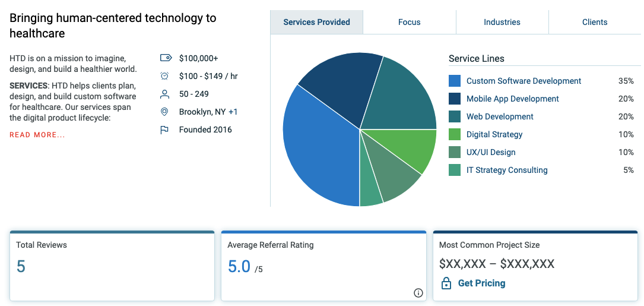
Task: Open the Focus tab
Action: point(410,22)
